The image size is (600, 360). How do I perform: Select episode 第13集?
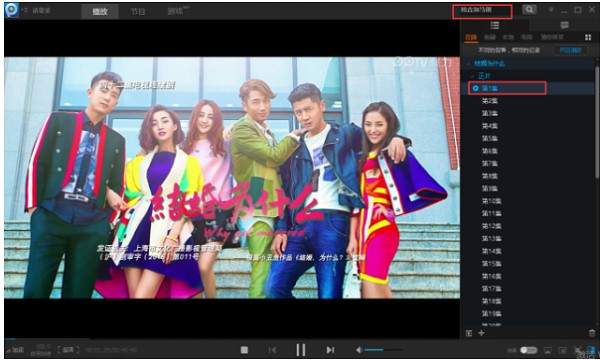pyautogui.click(x=491, y=238)
